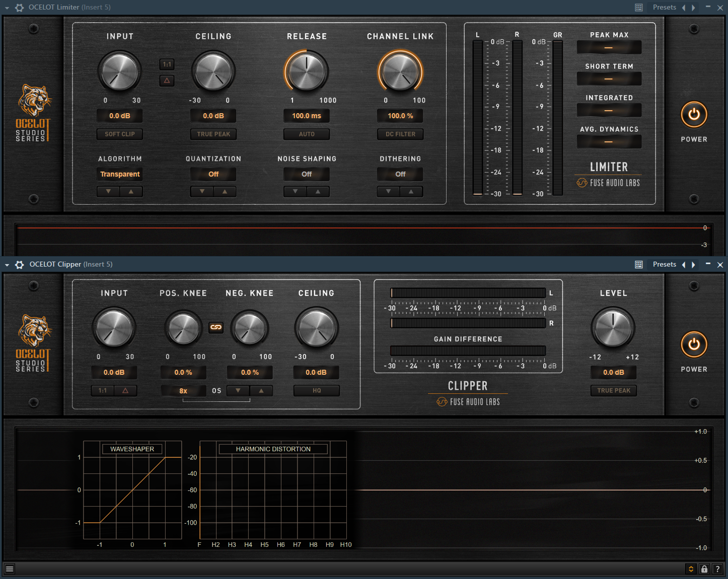Click the hamburger menu icon bottom left
728x579 pixels.
click(x=9, y=568)
